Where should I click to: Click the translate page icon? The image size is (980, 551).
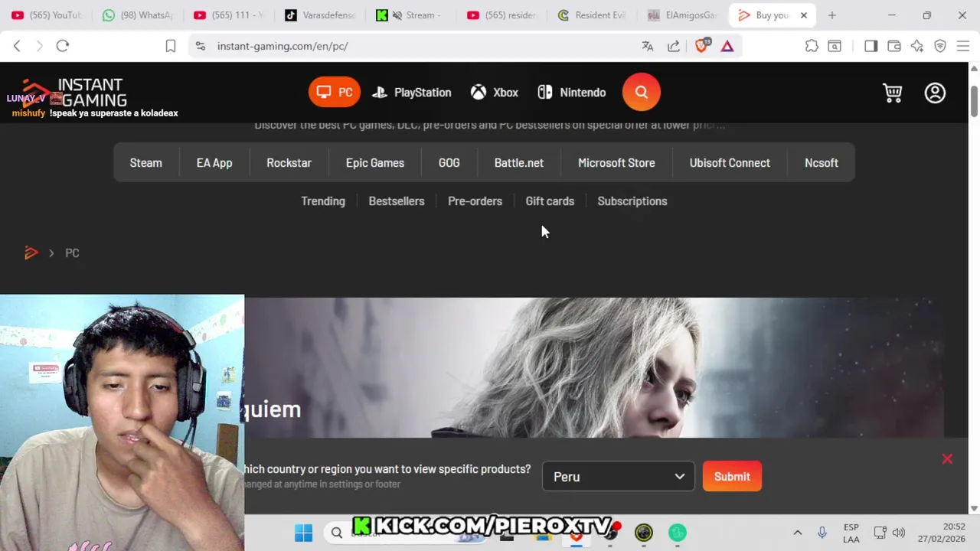coord(648,46)
